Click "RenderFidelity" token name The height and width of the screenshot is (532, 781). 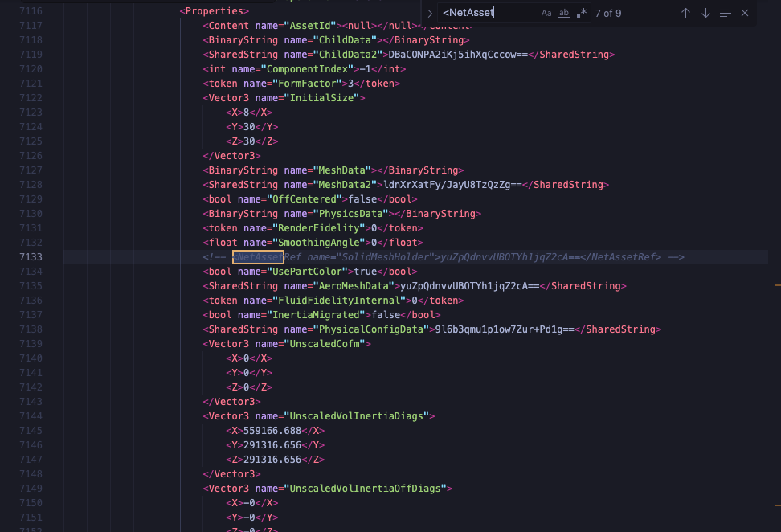coord(319,228)
